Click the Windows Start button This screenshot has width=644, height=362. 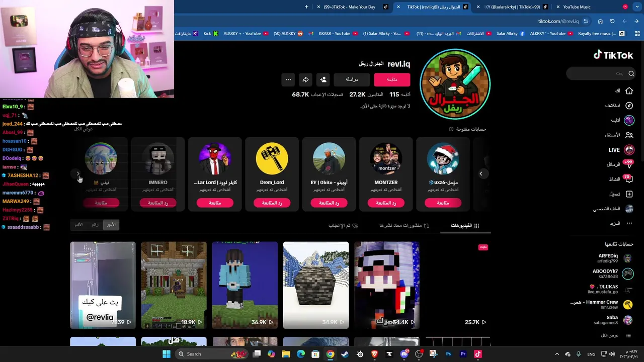[167, 354]
